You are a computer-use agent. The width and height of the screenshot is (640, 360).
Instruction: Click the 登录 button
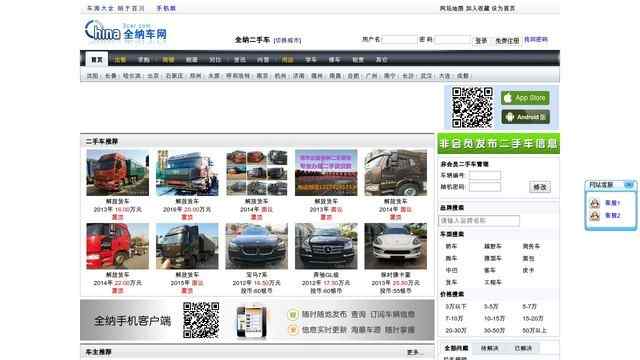point(481,40)
